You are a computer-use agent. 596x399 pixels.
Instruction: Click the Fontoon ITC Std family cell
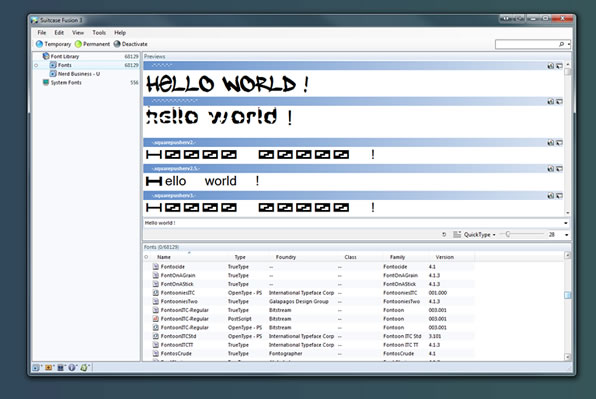click(x=402, y=336)
